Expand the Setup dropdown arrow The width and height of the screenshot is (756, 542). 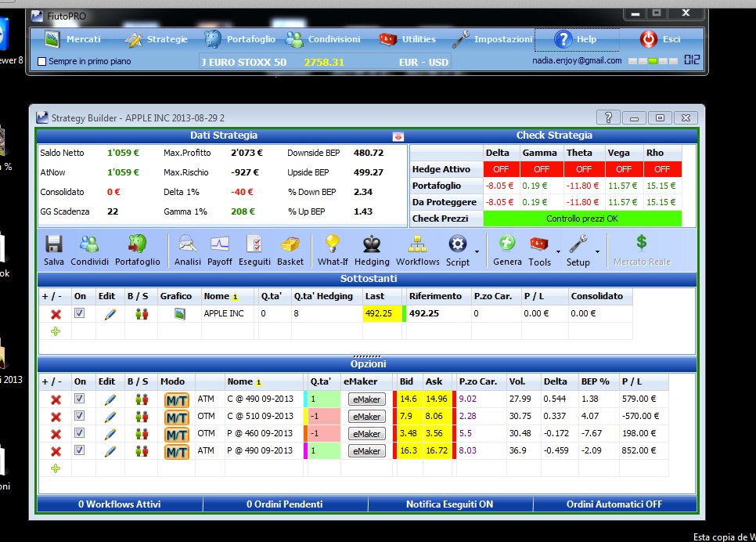coord(597,251)
